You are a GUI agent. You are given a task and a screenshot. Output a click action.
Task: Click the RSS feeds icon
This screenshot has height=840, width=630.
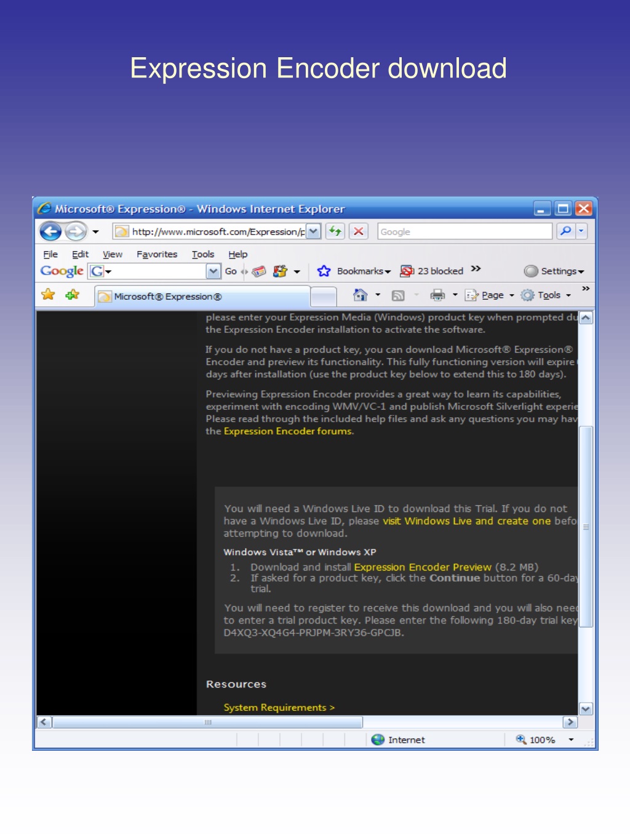pos(398,296)
